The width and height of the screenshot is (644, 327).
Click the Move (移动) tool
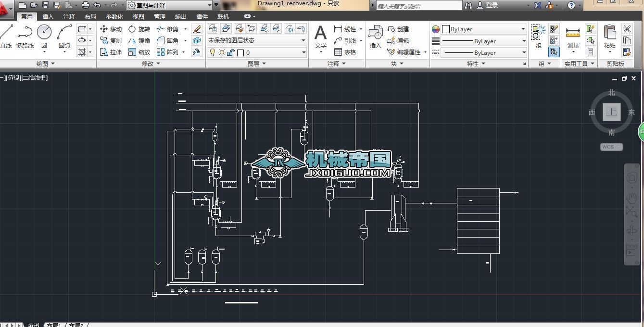click(x=111, y=29)
